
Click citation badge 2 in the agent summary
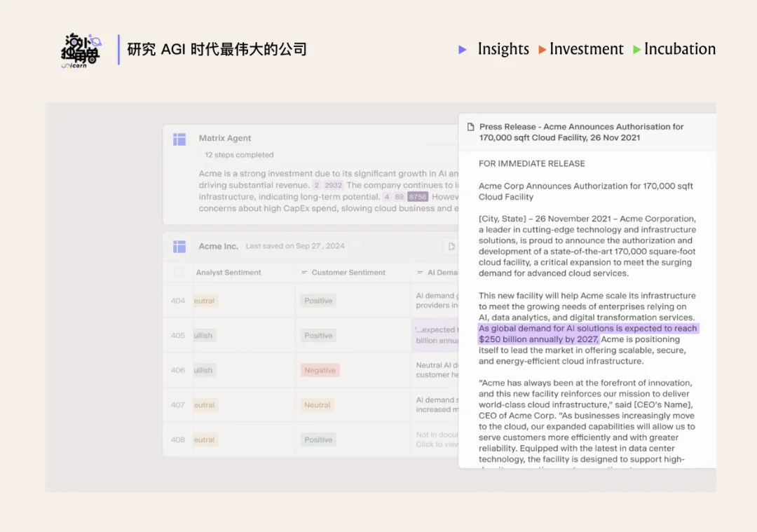click(x=316, y=184)
